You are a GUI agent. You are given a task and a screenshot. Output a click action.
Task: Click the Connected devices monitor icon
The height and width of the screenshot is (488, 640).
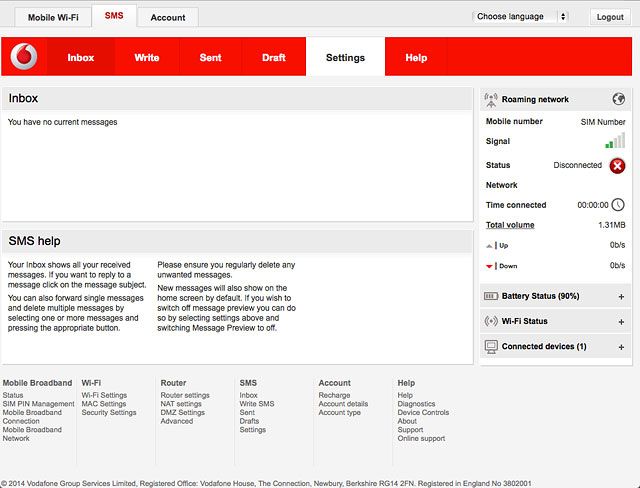click(491, 346)
